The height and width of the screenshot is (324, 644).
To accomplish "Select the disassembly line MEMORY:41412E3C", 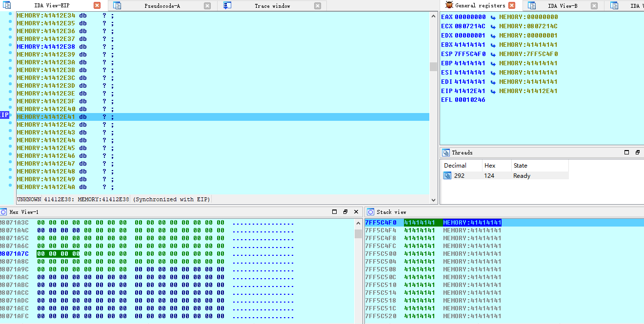I will click(x=65, y=78).
